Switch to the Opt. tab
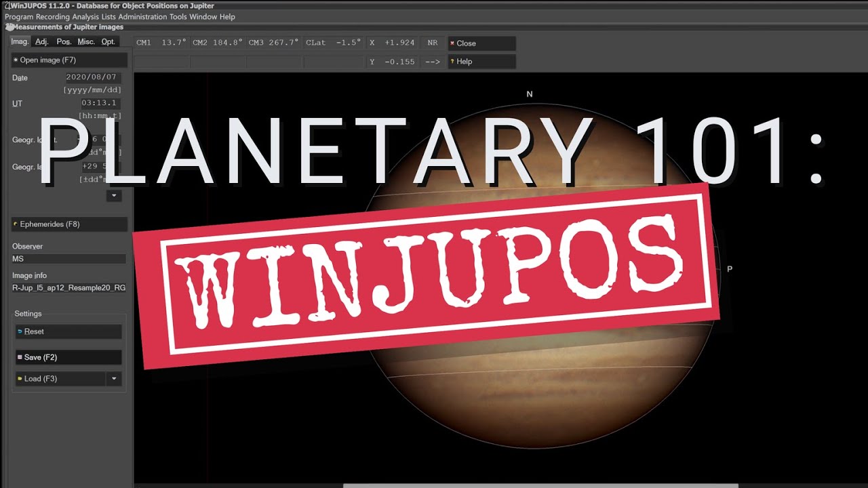Screen dimensions: 868x488 pyautogui.click(x=108, y=41)
